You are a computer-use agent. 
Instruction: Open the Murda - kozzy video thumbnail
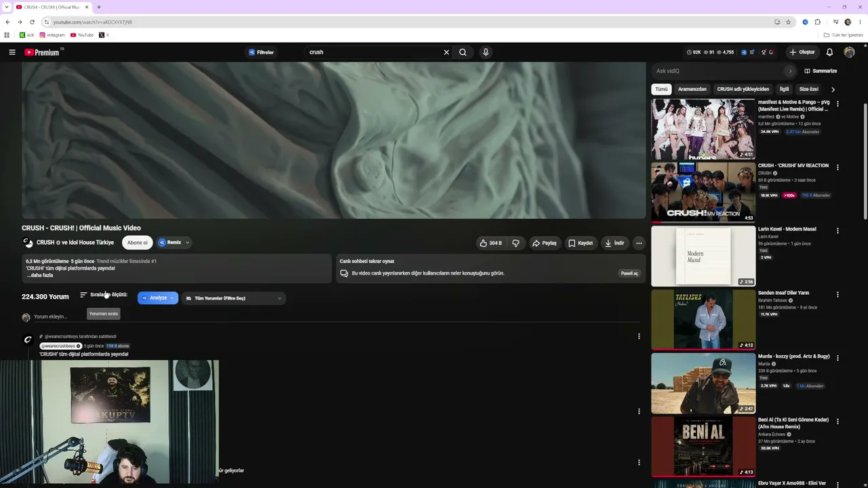tap(703, 384)
